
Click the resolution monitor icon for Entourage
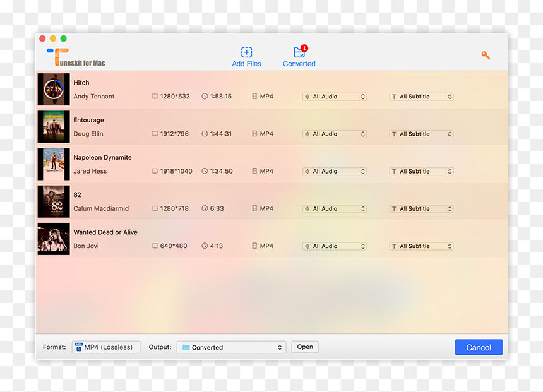click(x=155, y=134)
